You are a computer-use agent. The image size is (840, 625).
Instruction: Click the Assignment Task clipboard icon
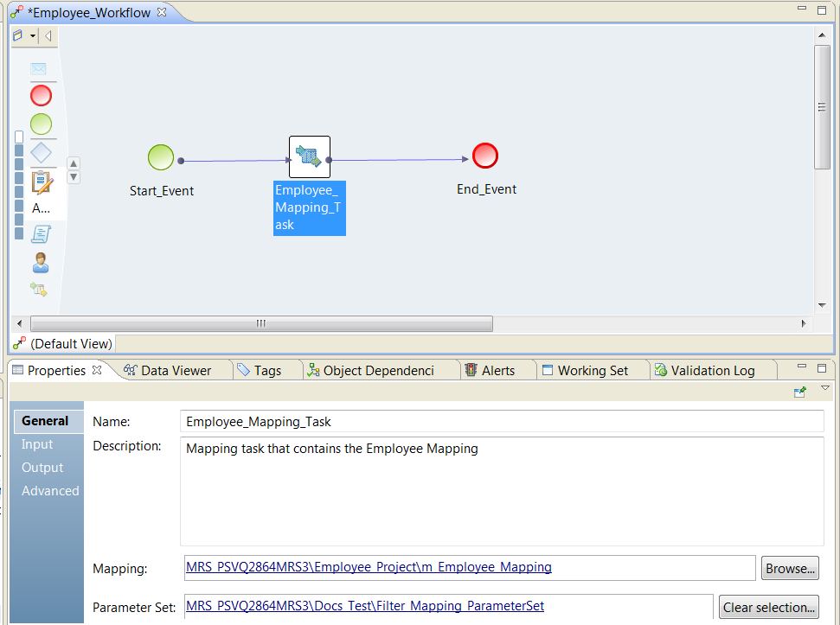[42, 182]
